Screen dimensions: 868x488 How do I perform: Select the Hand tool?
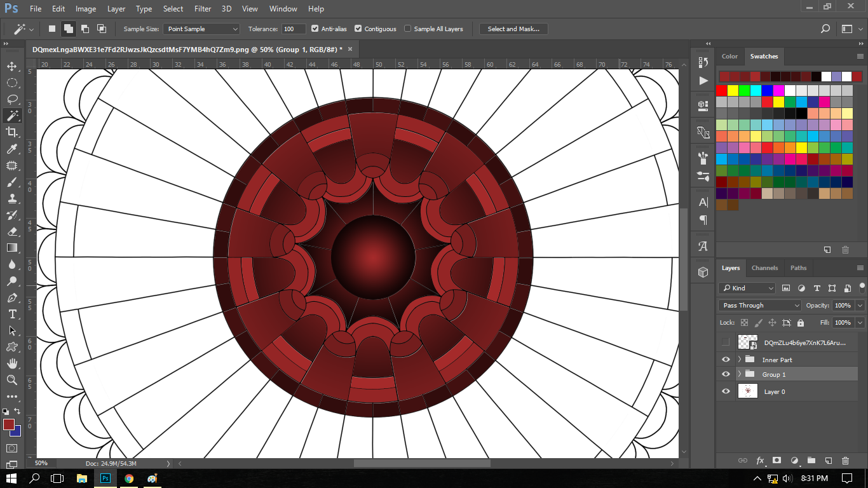click(x=12, y=363)
